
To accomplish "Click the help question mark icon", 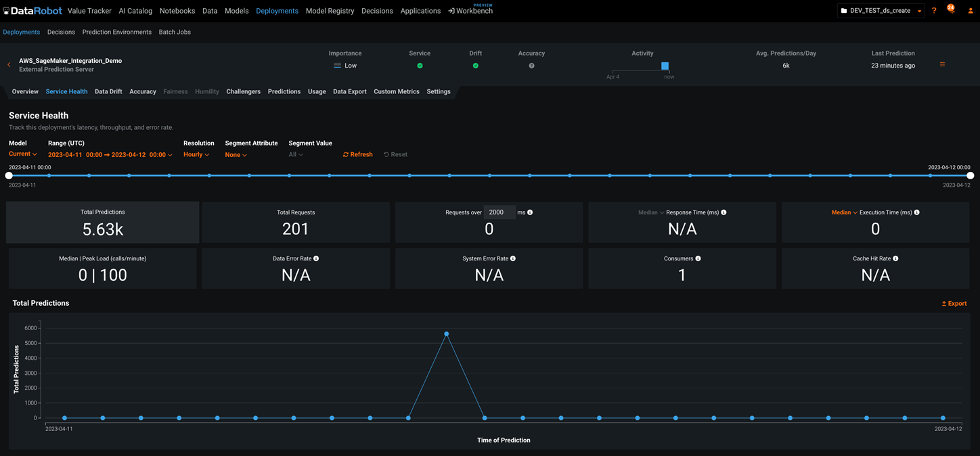I will pos(934,11).
